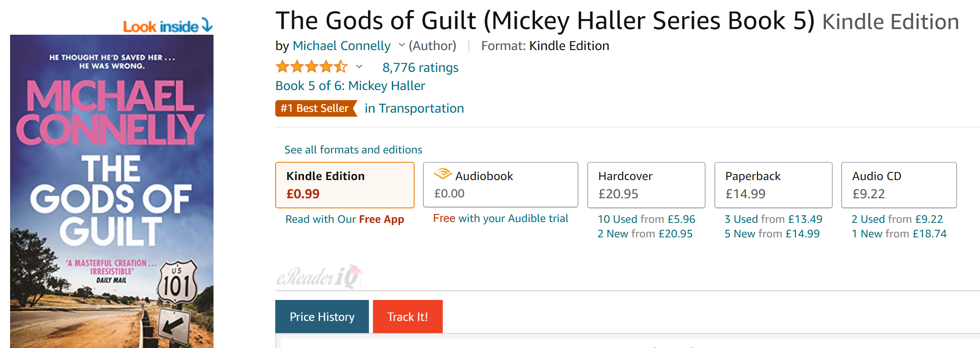
Task: Open Book 5 of 6: Mickey Haller series link
Action: pos(350,86)
